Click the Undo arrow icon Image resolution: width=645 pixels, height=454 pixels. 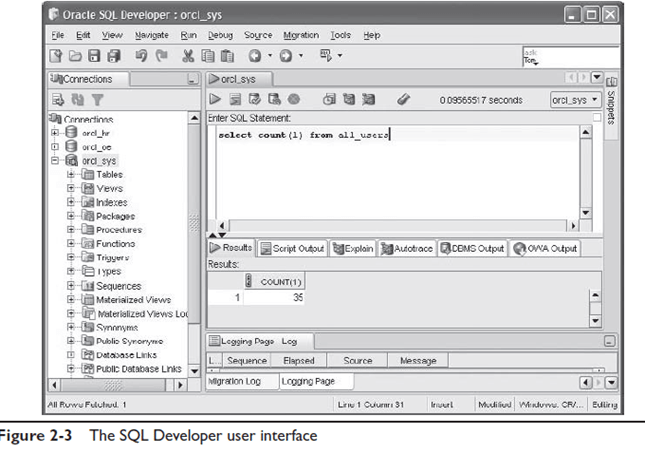pos(143,56)
